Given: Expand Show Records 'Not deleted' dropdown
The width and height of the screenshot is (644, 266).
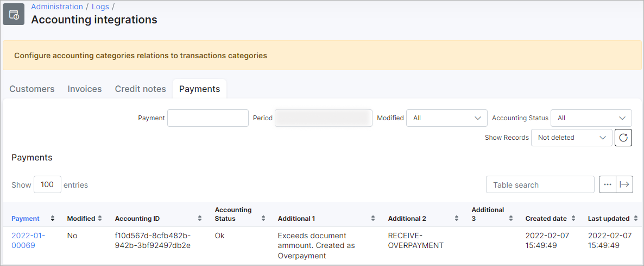Looking at the screenshot, I should pyautogui.click(x=571, y=138).
